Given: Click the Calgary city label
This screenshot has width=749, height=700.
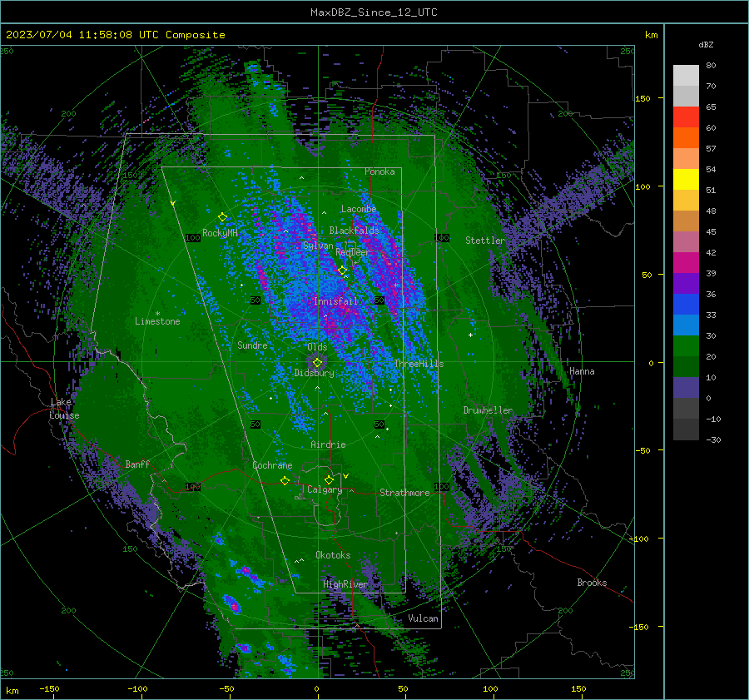Looking at the screenshot, I should click(325, 489).
